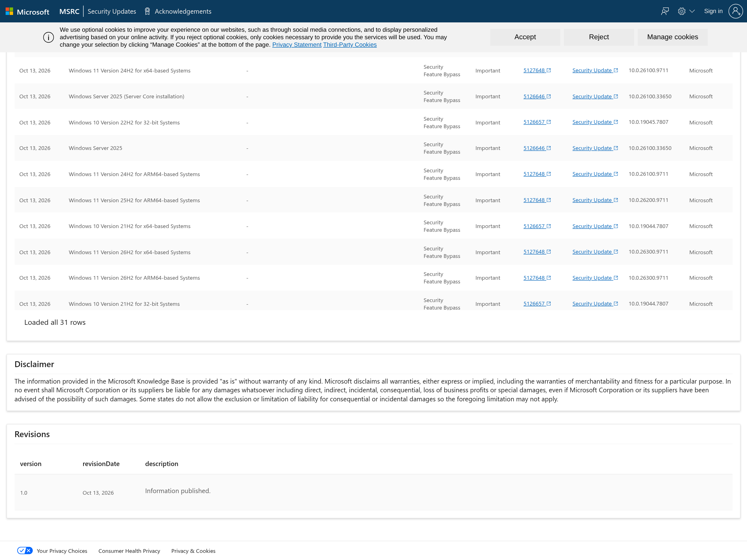
Task: Open Manage cookies
Action: [672, 37]
